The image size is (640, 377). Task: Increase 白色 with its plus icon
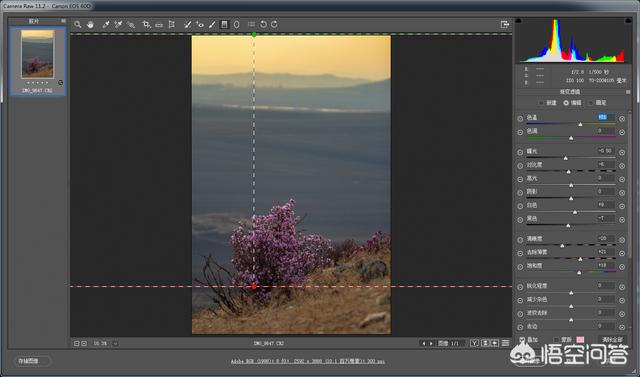click(x=622, y=206)
